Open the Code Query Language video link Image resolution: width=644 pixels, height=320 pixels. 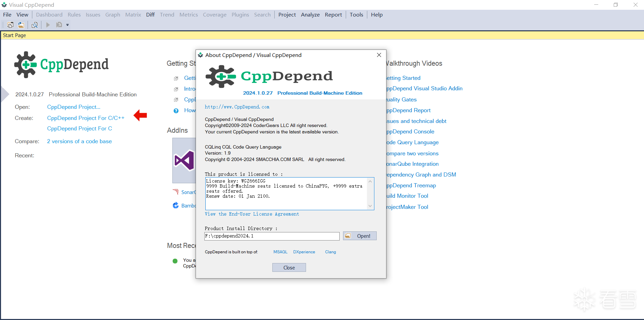coord(413,142)
